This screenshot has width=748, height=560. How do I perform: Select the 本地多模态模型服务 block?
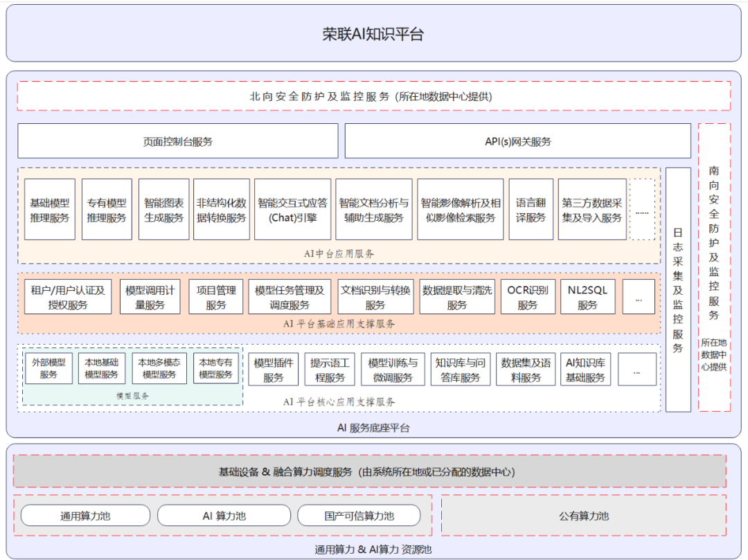coord(159,368)
